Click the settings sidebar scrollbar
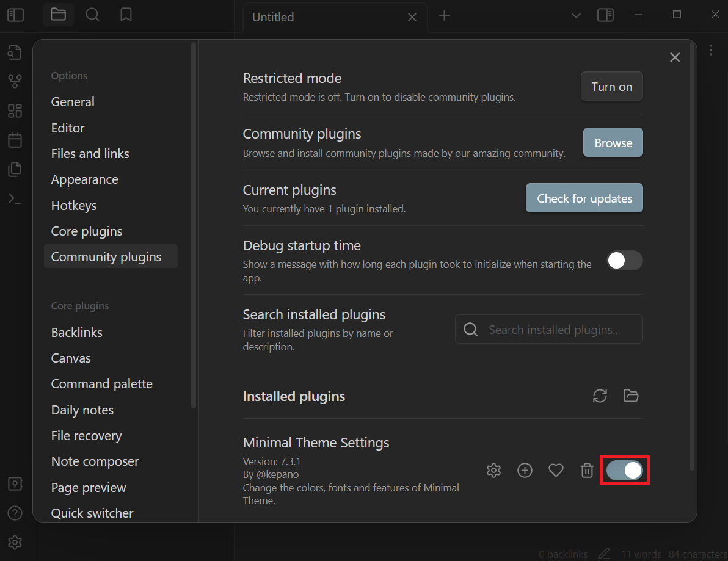Image resolution: width=728 pixels, height=561 pixels. (193, 226)
